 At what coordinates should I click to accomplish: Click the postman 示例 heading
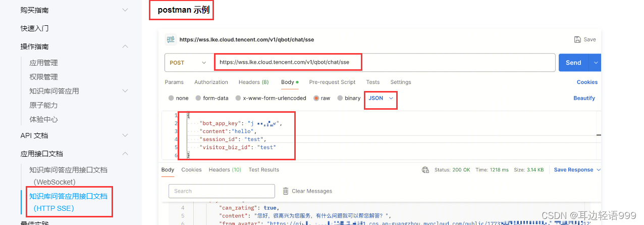point(183,10)
